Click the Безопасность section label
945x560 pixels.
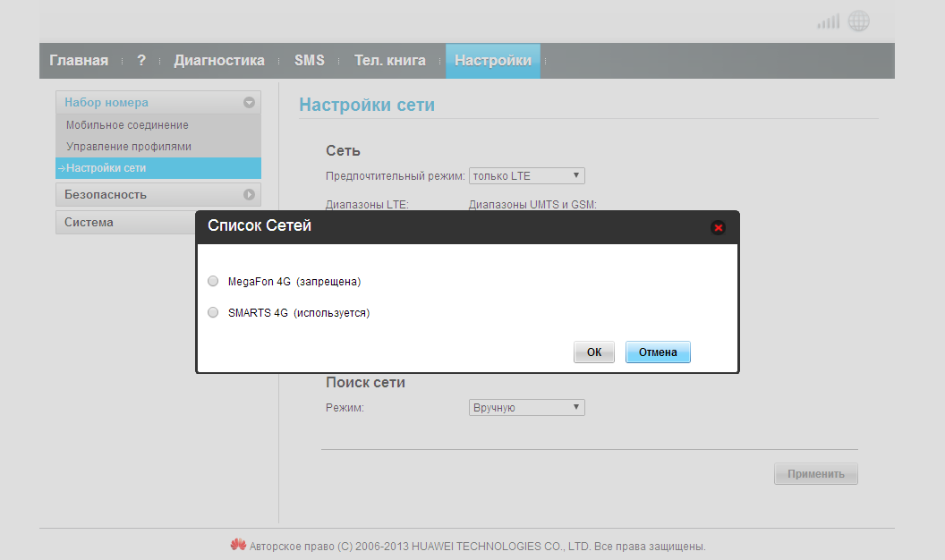tap(106, 194)
